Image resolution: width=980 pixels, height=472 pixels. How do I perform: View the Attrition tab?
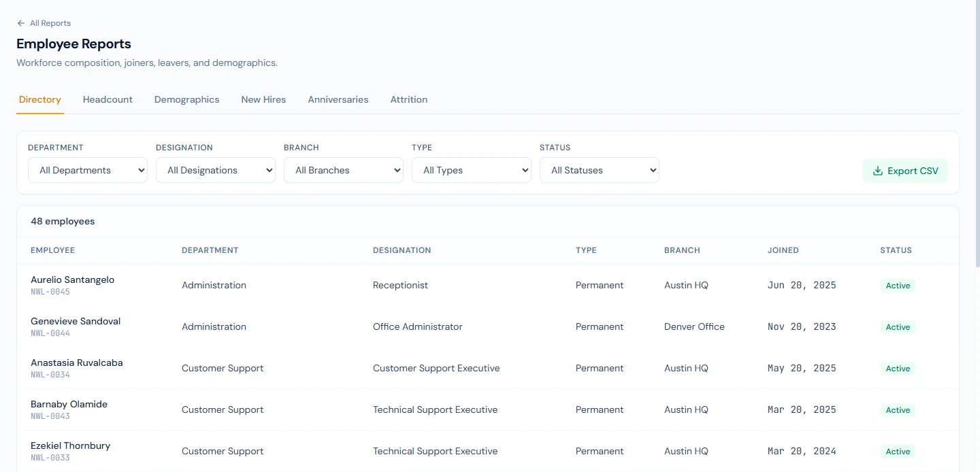[x=409, y=99]
